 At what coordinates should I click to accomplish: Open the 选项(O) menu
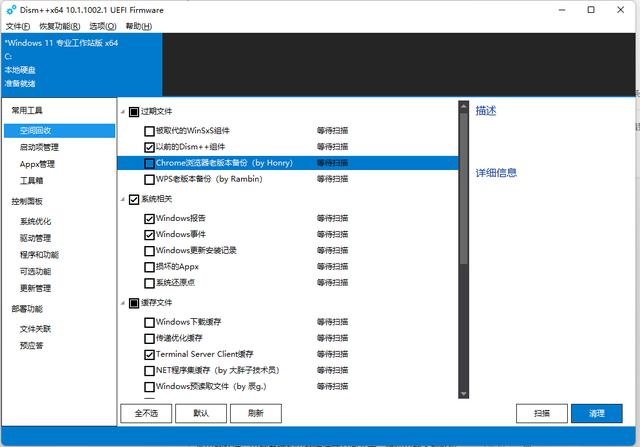[x=102, y=25]
